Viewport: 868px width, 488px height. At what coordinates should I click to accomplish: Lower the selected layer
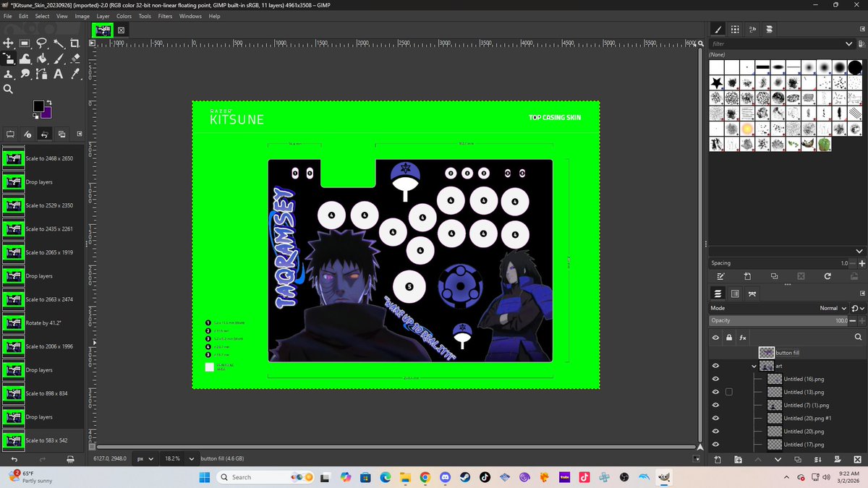(778, 459)
